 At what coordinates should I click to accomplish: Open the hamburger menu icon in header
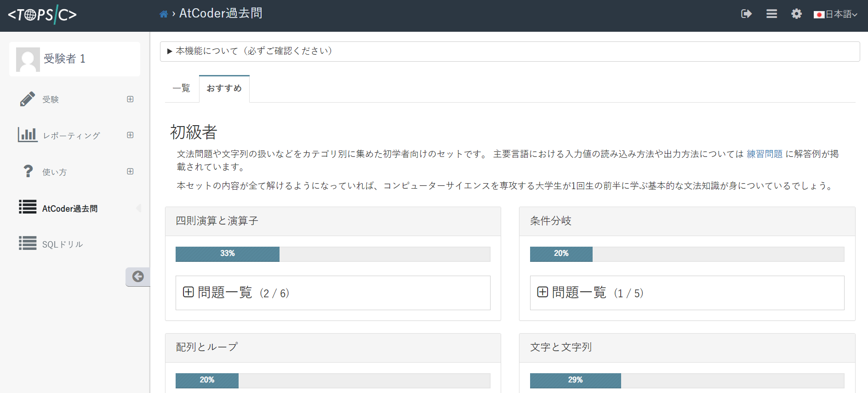coord(771,14)
